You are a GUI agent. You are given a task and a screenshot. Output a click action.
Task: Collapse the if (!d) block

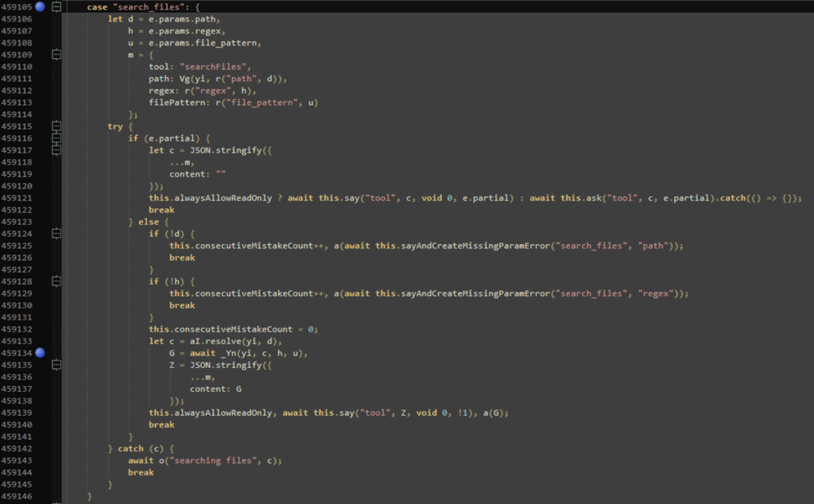click(x=56, y=234)
